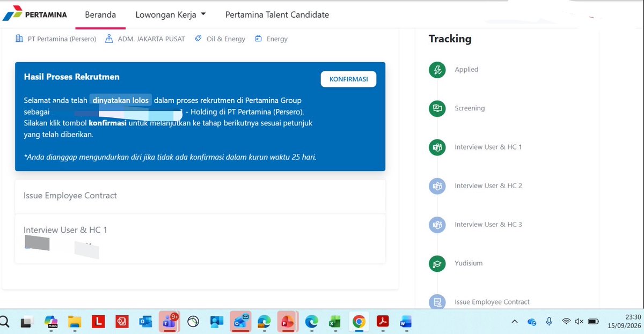Open the Interview User & HC 1 card

tap(200, 239)
